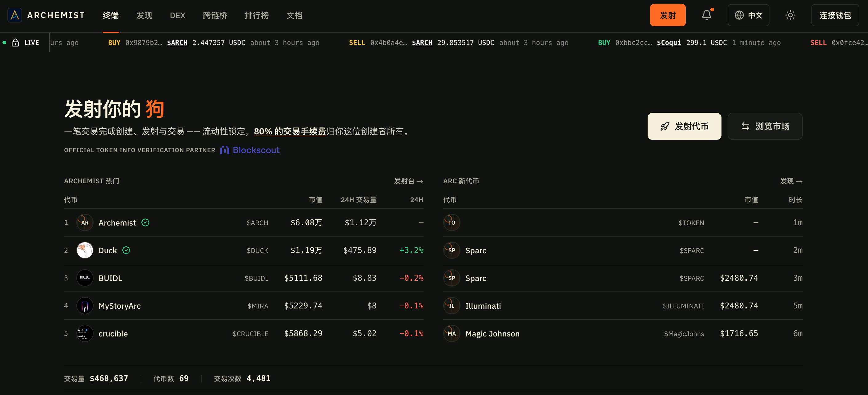The height and width of the screenshot is (395, 868).
Task: Click the Blockscout partner logo
Action: pos(250,150)
